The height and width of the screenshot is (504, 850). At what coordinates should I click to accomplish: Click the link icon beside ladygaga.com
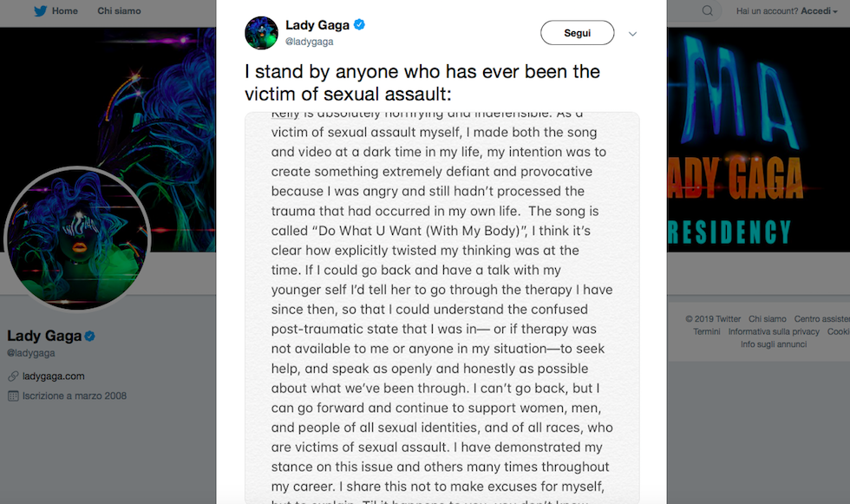point(13,376)
